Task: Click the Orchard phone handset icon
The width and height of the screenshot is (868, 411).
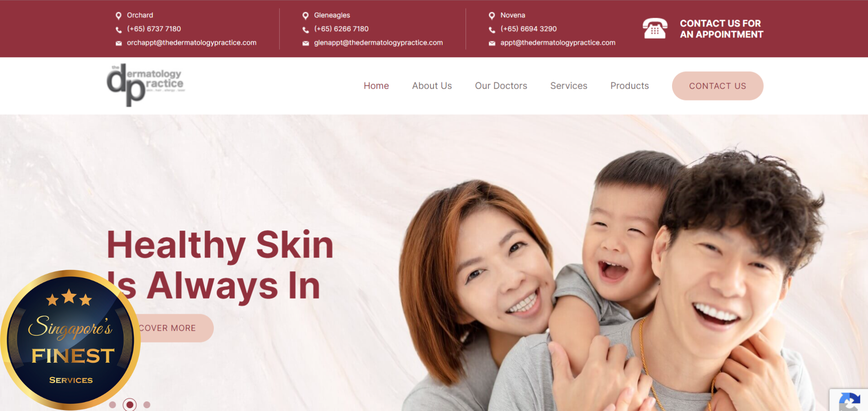Action: [x=119, y=30]
